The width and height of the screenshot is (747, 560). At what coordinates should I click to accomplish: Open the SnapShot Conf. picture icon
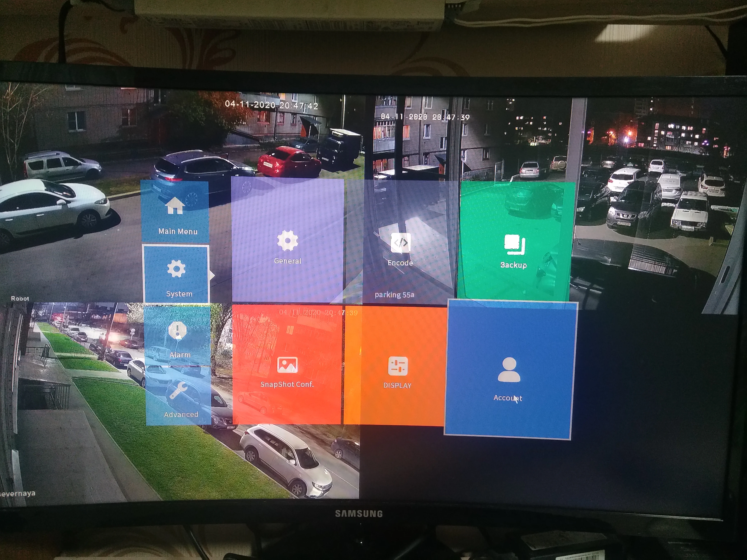pos(287,365)
